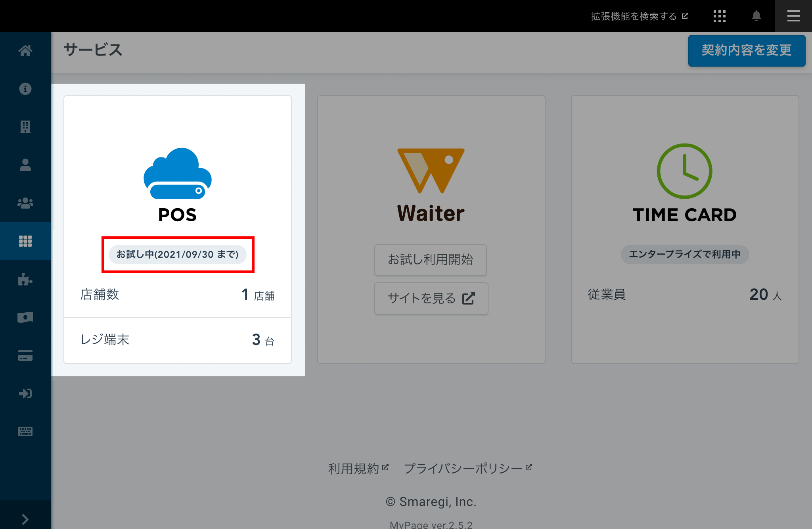The width and height of the screenshot is (812, 529).
Task: Open the building icon in sidebar
Action: click(25, 127)
